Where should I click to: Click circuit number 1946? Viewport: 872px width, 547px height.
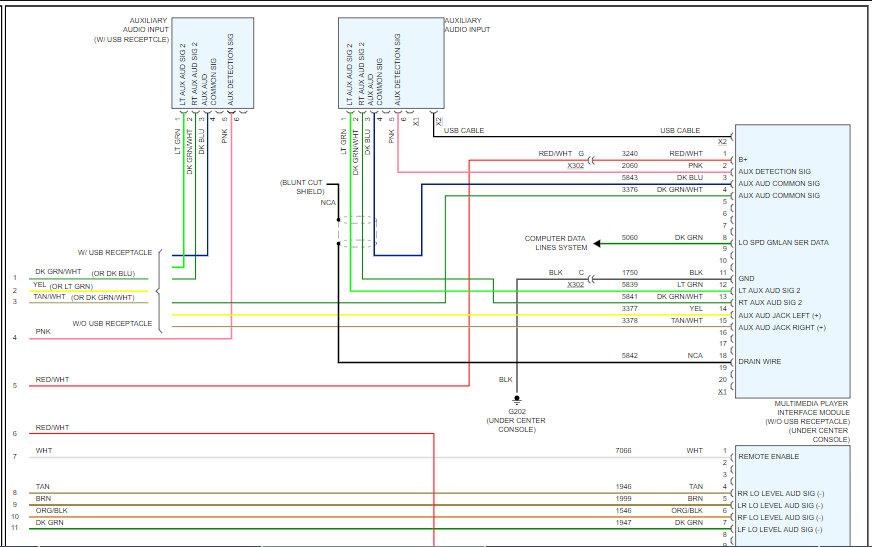[x=623, y=486]
